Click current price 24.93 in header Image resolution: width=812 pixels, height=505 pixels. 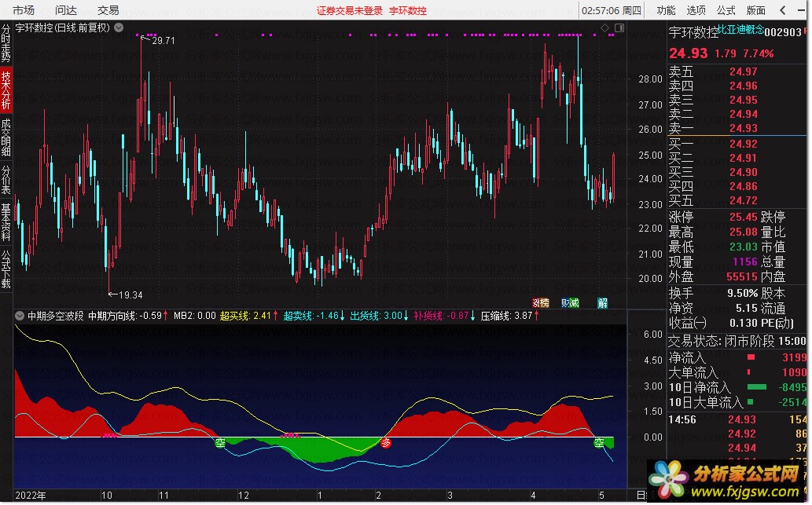(x=689, y=53)
